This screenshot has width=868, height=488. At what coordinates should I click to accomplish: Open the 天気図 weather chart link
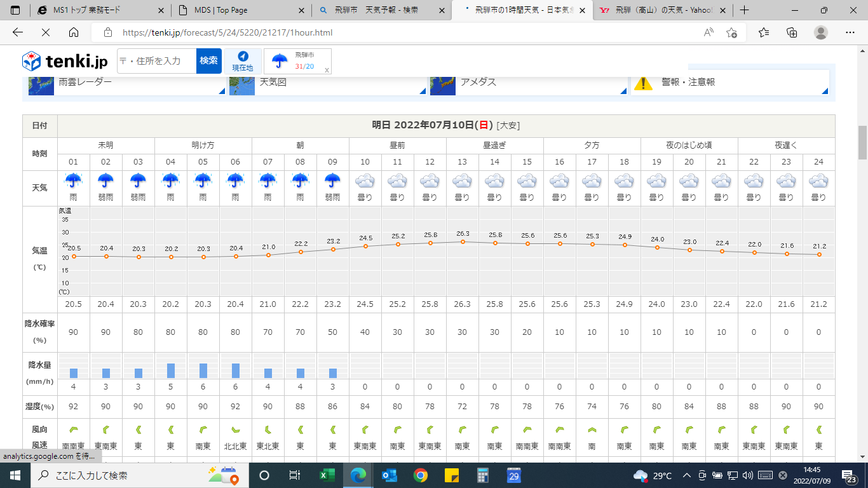[327, 82]
